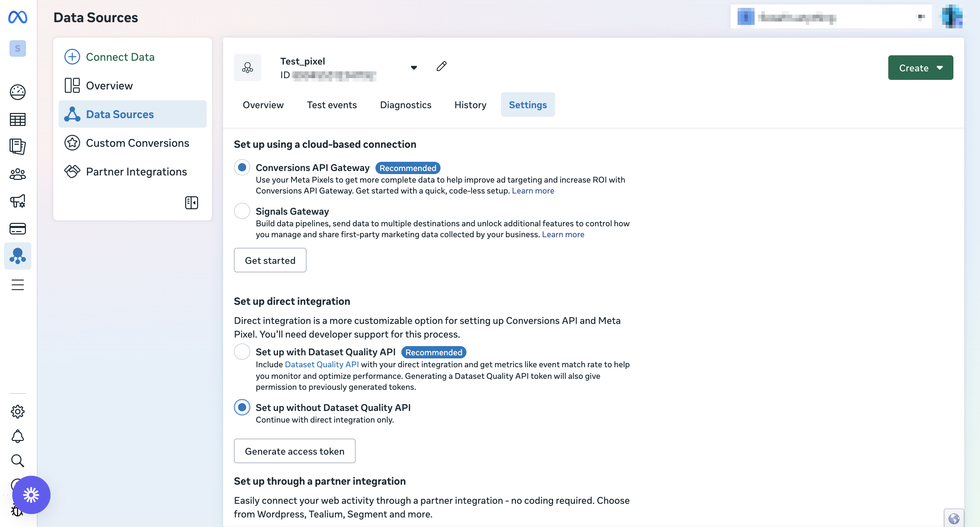This screenshot has height=527, width=980.
Task: Click the Generate access token button
Action: tap(295, 451)
